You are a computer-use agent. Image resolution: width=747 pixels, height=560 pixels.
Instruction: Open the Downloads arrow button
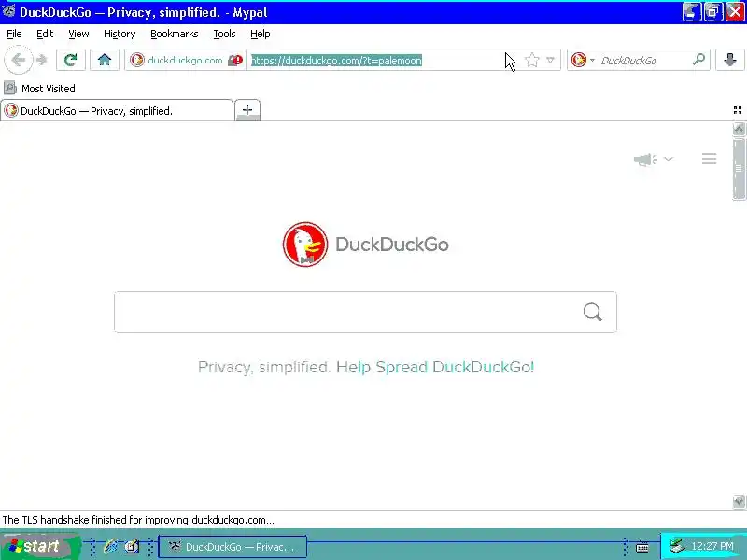(729, 60)
